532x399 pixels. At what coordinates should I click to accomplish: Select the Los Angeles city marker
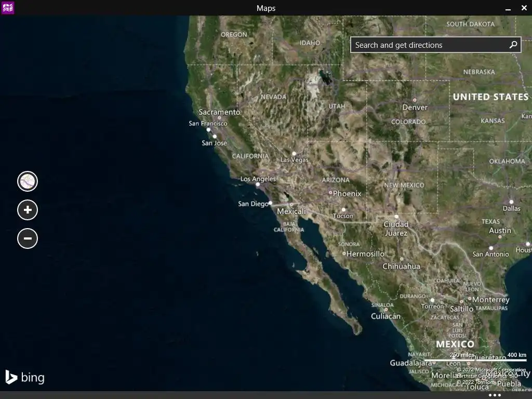(258, 184)
